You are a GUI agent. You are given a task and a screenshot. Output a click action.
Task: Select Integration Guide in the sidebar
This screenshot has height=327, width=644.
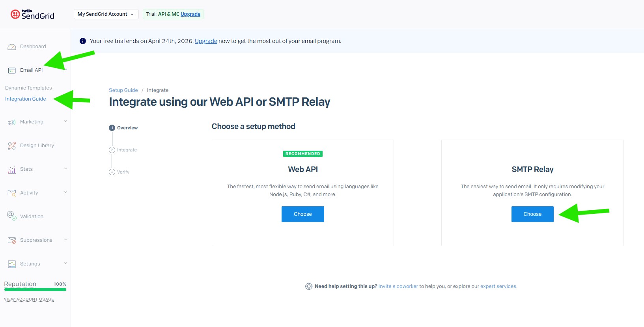pyautogui.click(x=26, y=99)
